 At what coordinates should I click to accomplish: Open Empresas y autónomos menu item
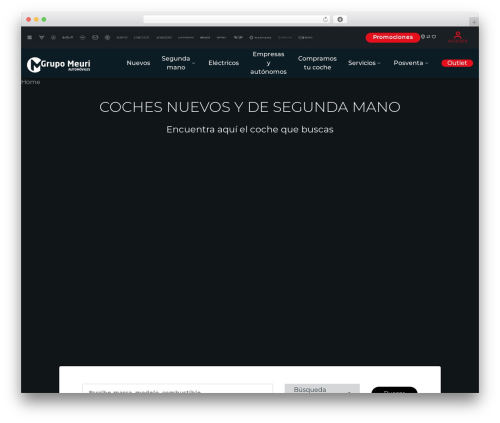pyautogui.click(x=268, y=63)
